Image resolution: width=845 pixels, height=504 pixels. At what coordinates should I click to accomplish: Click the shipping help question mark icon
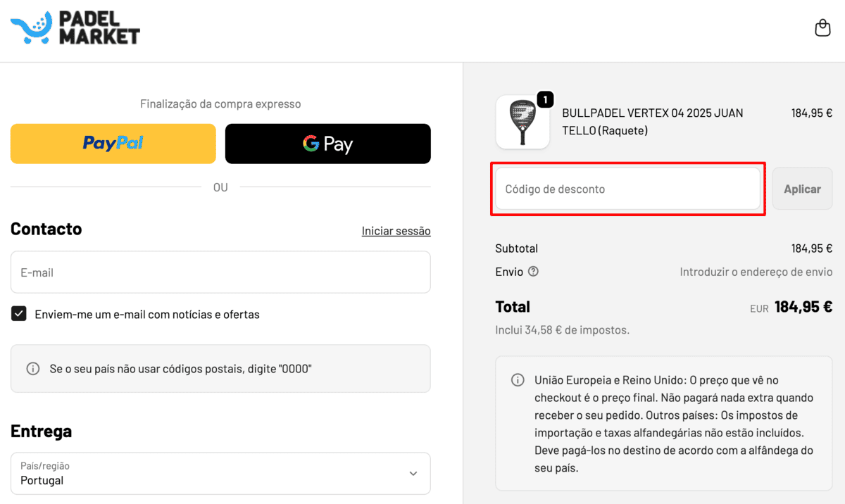(533, 271)
